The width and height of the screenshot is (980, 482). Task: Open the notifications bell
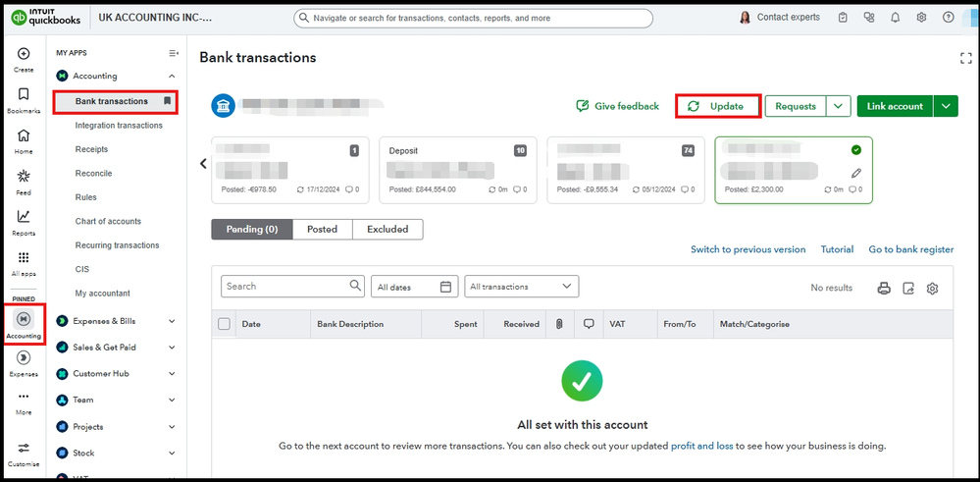point(895,18)
